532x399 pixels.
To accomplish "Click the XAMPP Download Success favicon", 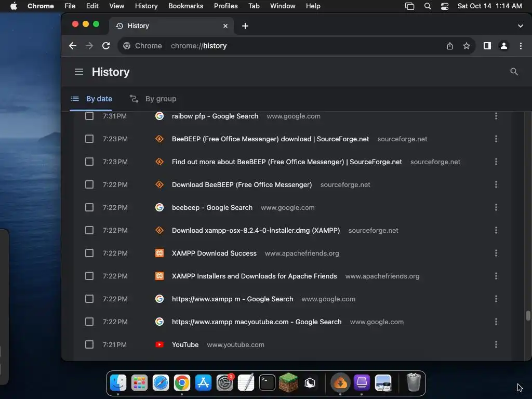I will click(159, 253).
